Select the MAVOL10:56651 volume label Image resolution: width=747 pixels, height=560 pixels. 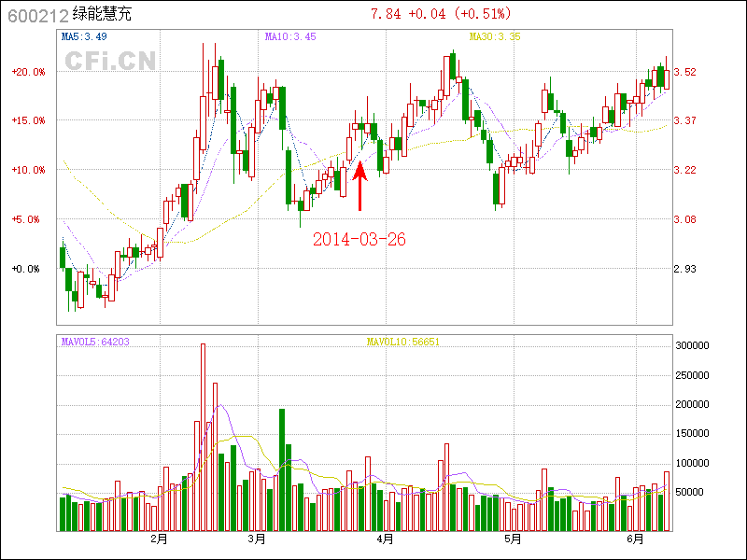click(x=402, y=342)
